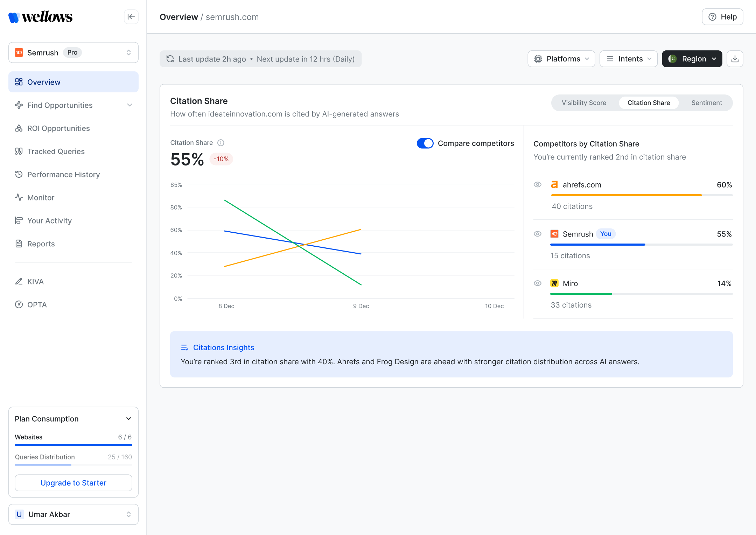The height and width of the screenshot is (535, 756).
Task: Go to ROI Opportunities page
Action: 73,128
